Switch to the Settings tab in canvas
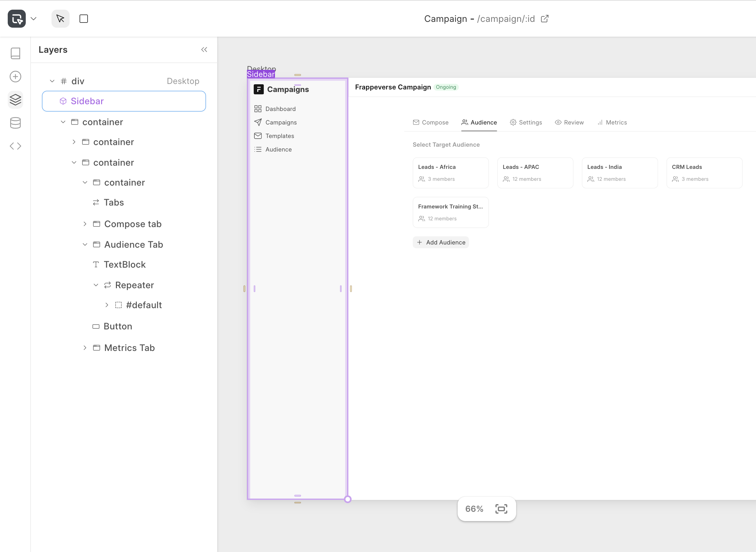756x552 pixels. pos(525,122)
